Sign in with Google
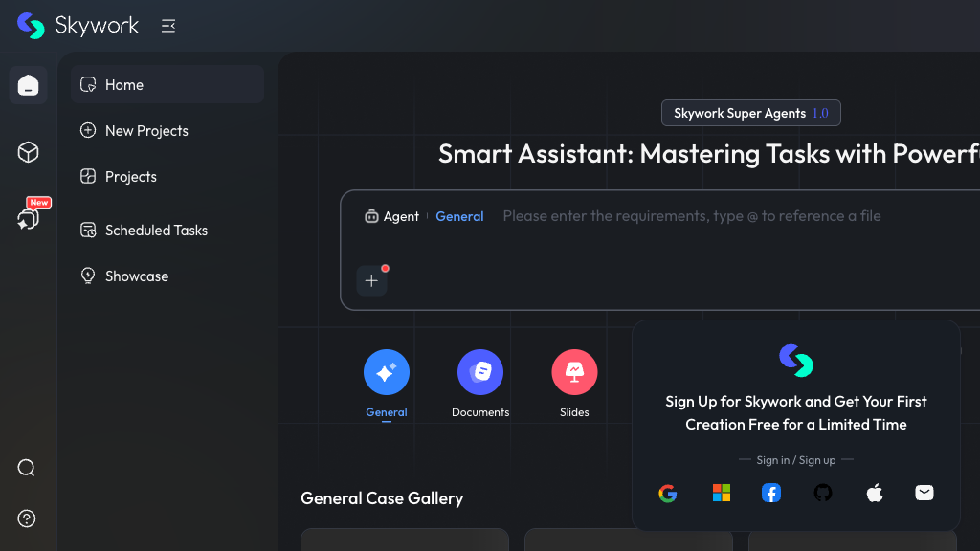The height and width of the screenshot is (551, 980). [x=668, y=493]
